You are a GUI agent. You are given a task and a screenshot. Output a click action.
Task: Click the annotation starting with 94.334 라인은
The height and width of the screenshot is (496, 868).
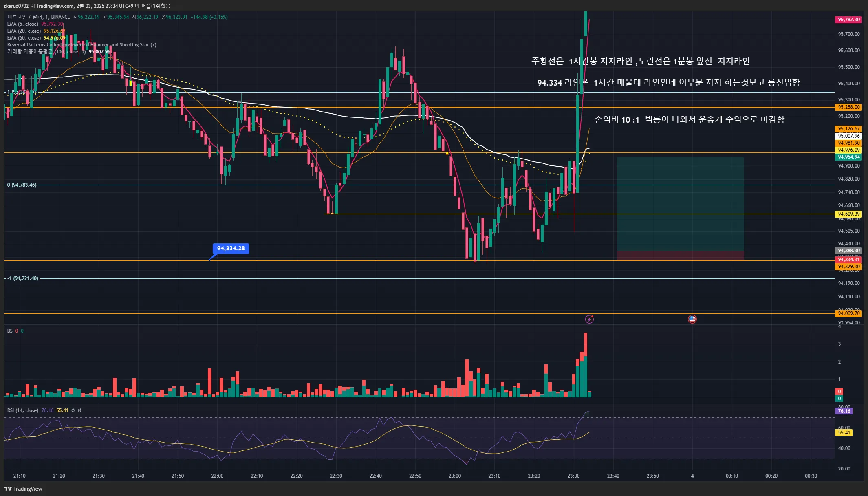point(668,82)
